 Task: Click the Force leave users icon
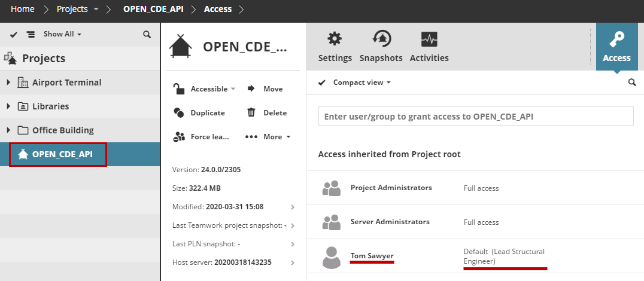178,136
